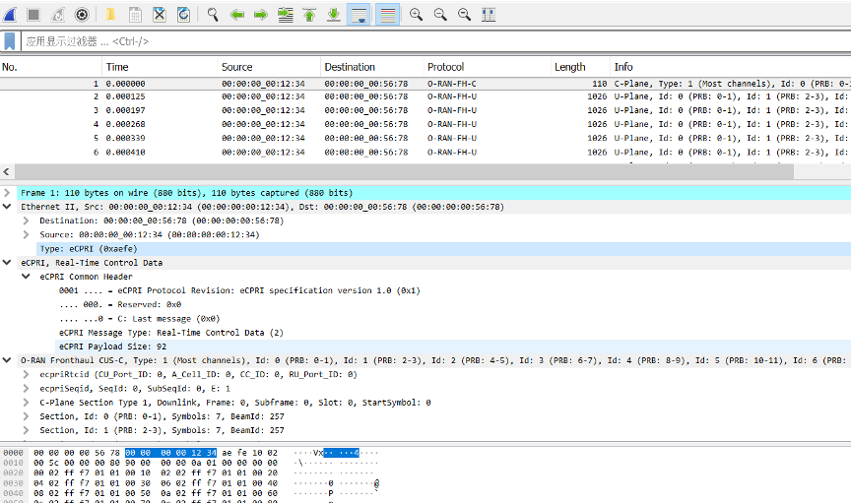Zoom out the main window text
The width and height of the screenshot is (851, 504).
[440, 15]
